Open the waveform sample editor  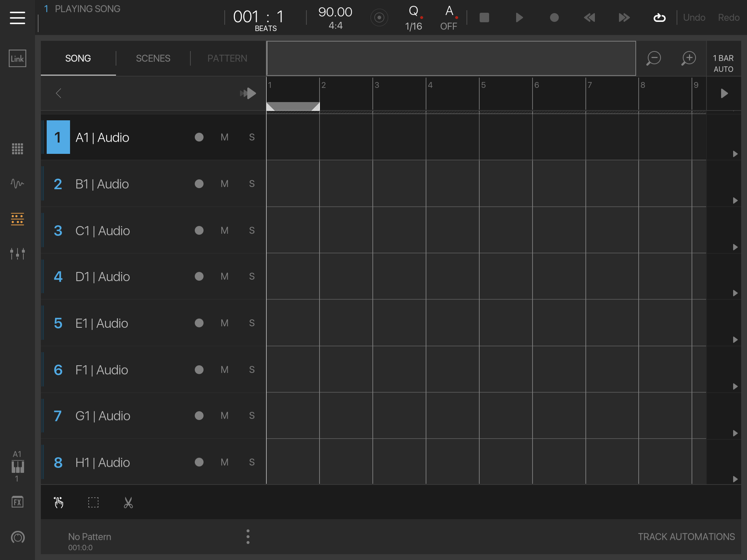[18, 183]
